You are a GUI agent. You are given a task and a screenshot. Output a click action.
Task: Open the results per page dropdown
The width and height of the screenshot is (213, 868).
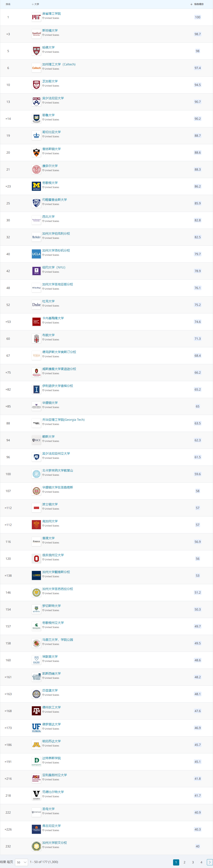(21, 862)
